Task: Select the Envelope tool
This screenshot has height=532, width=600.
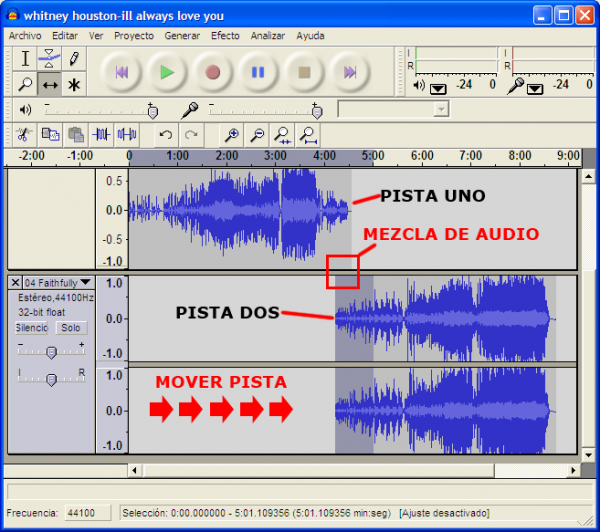Action: (49, 59)
